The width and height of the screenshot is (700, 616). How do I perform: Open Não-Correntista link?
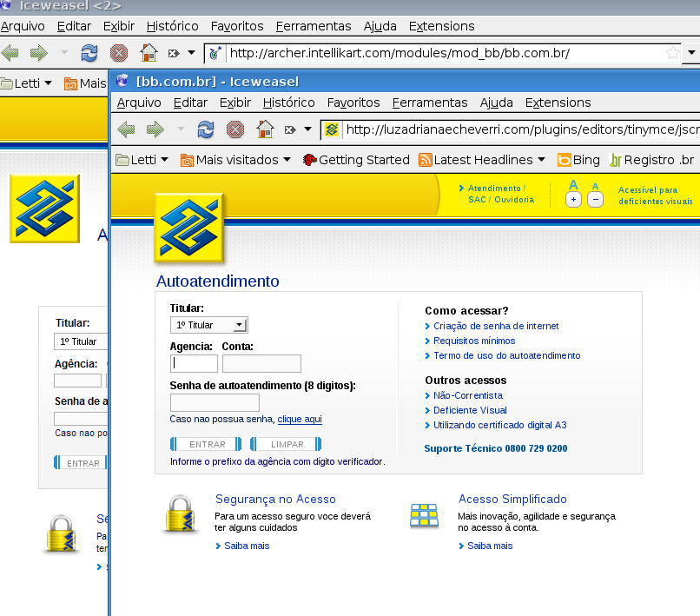[x=468, y=395]
